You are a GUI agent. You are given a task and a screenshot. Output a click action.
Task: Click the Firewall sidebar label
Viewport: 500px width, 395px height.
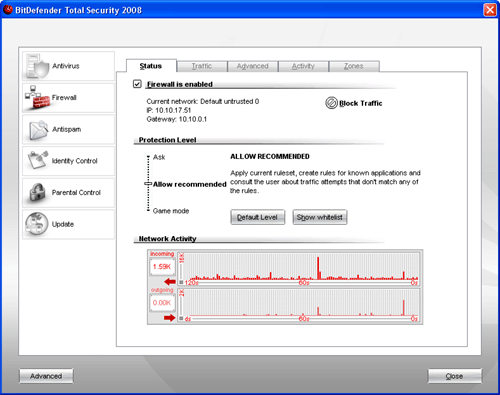click(x=64, y=98)
